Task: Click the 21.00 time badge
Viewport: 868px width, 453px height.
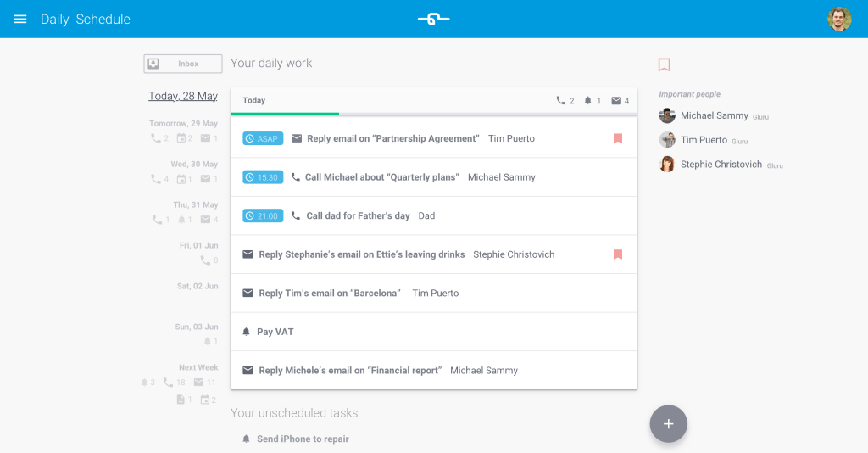Action: (x=263, y=216)
